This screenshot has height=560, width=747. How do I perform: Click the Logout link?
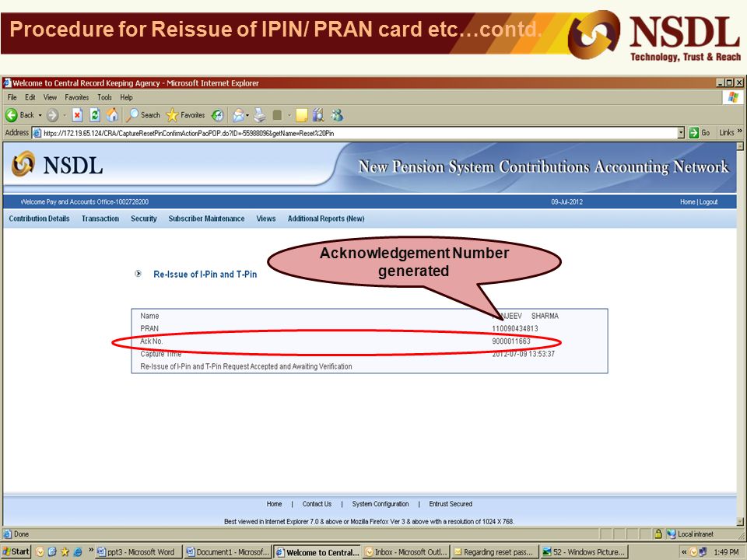coord(708,202)
